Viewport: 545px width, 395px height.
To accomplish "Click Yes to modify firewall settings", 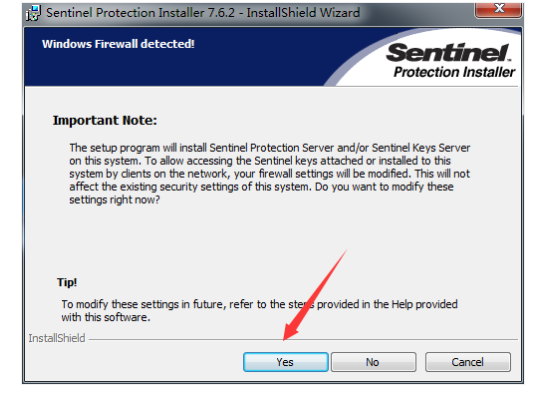I will click(x=286, y=362).
